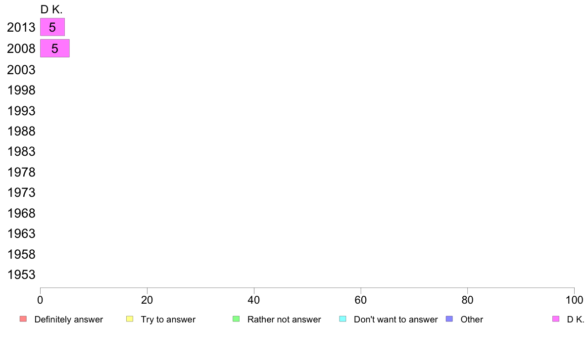588x364 pixels.
Task: Click the yellow Try to answer swatch
Action: point(130,319)
